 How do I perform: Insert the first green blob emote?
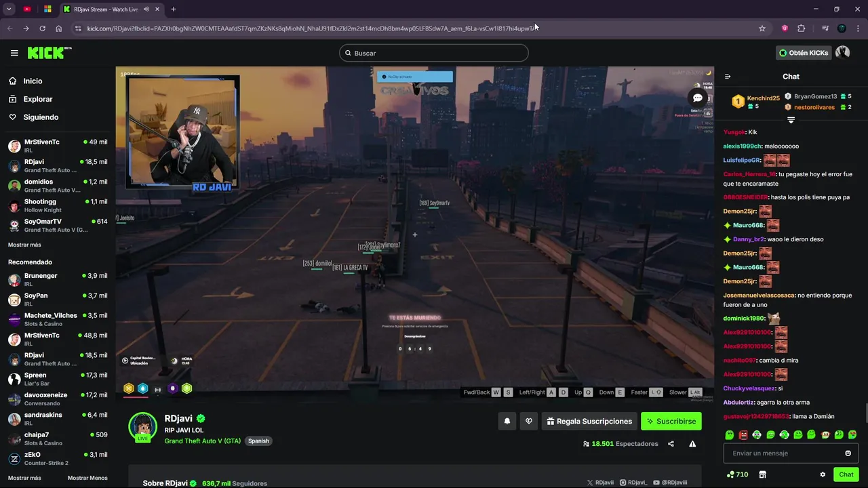coord(730,434)
